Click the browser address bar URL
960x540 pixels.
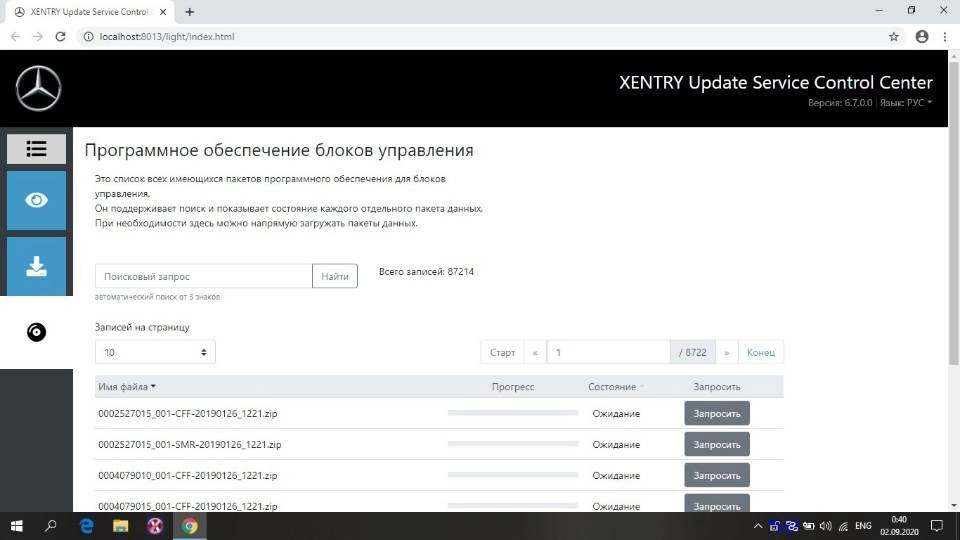click(167, 37)
